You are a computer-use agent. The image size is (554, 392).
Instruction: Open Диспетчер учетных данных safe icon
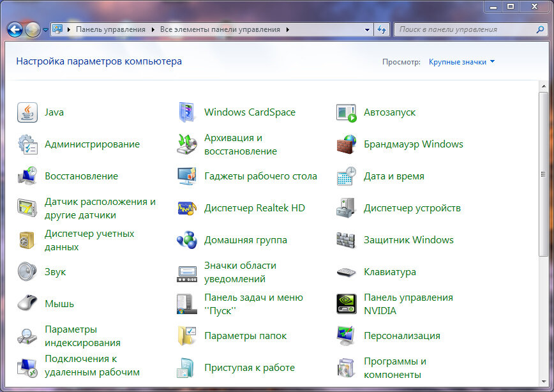(x=27, y=240)
